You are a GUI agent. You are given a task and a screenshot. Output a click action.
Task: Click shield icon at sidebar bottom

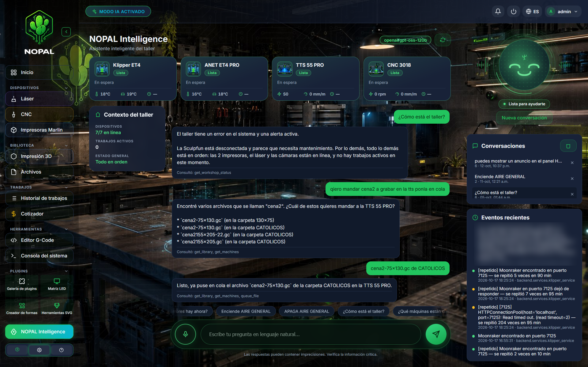(x=17, y=350)
